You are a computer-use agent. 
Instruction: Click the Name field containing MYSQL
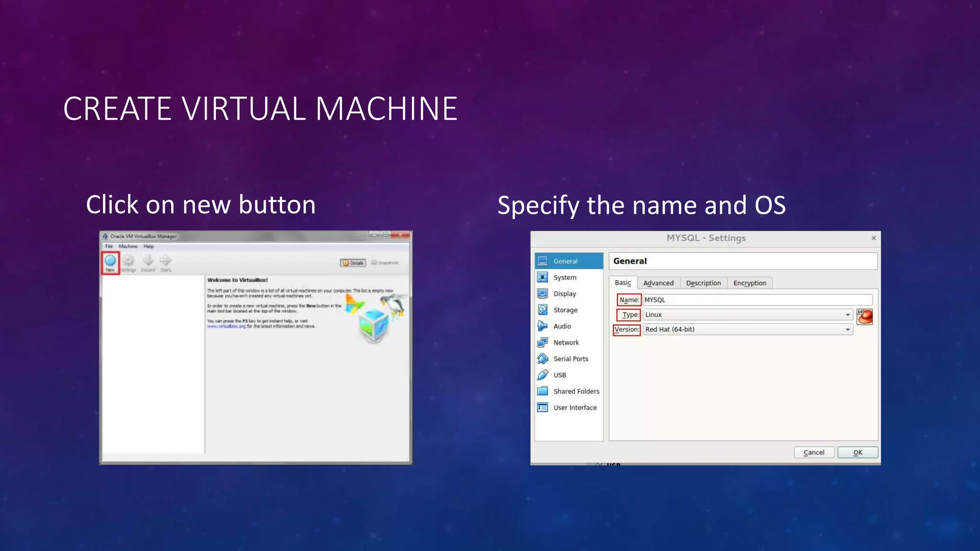point(757,300)
